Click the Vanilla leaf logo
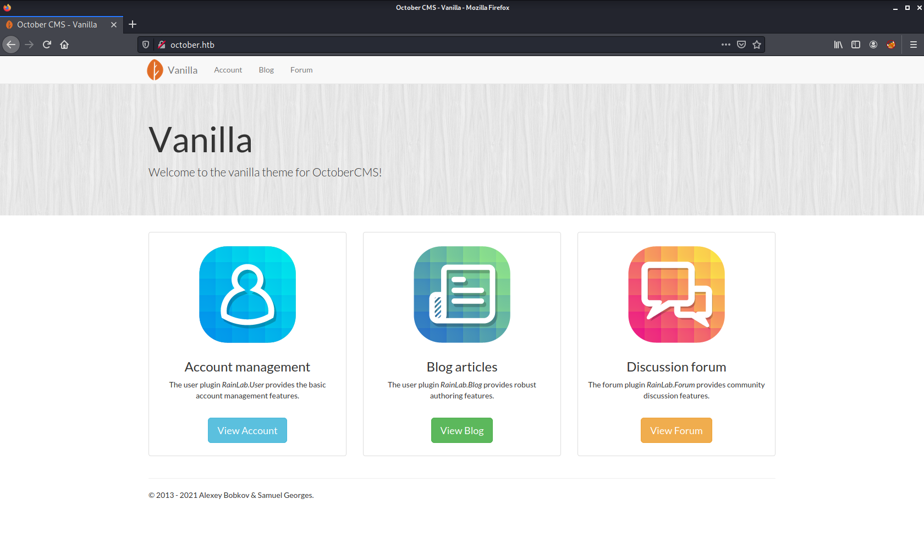 tap(155, 69)
